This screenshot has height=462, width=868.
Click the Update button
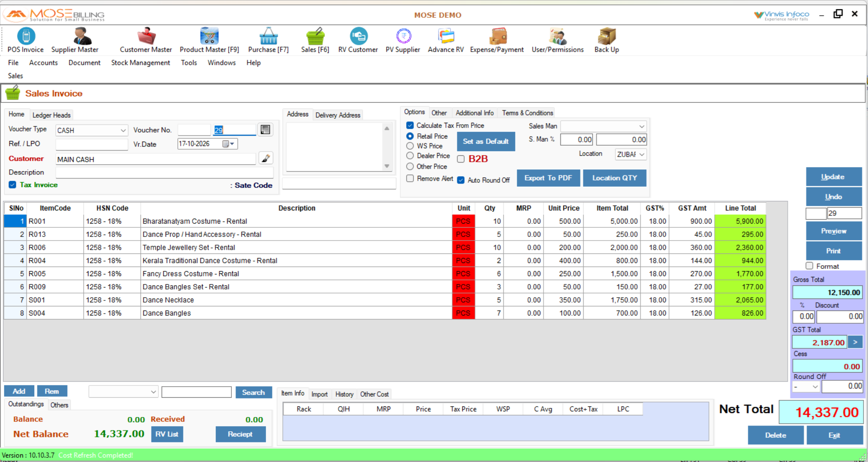833,177
